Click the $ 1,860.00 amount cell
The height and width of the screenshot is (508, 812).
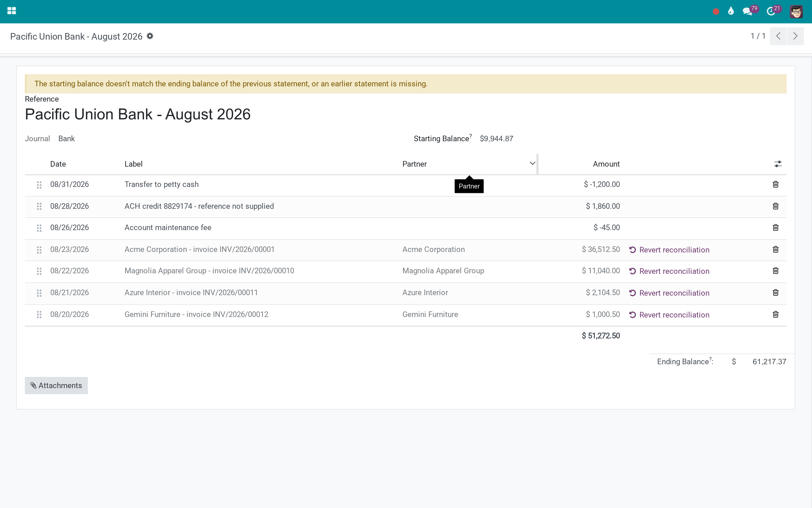[x=603, y=206]
